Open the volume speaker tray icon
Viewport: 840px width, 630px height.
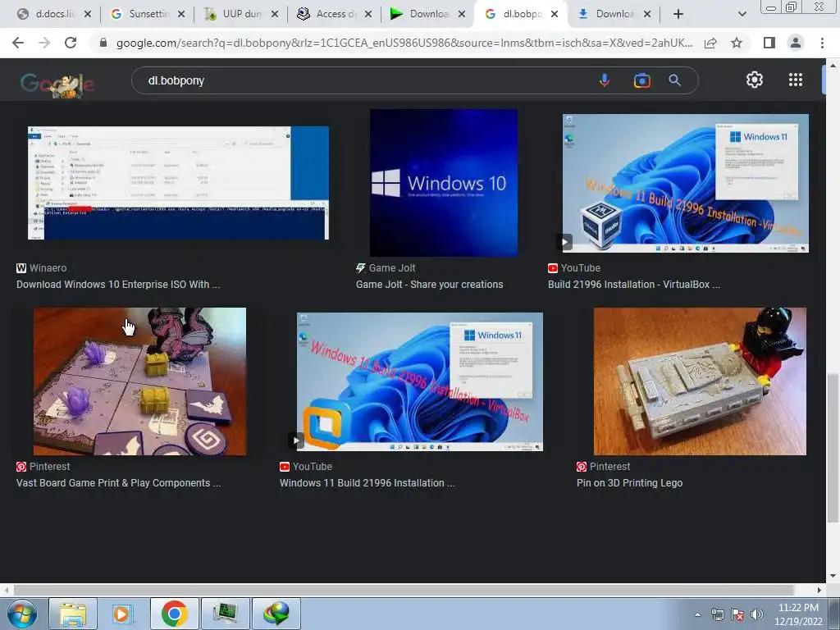point(757,614)
